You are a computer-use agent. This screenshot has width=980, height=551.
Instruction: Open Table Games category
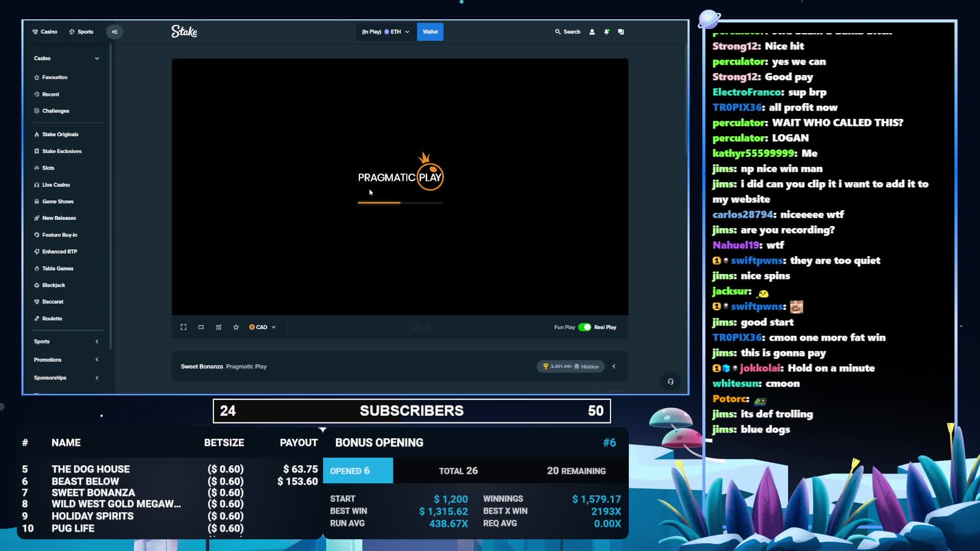(58, 268)
